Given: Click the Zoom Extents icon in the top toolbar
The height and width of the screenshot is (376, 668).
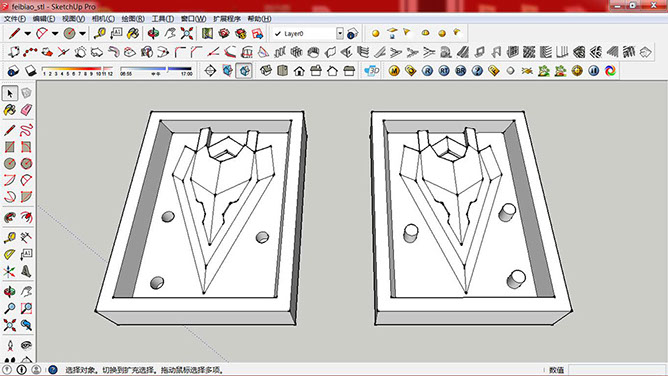Looking at the screenshot, I should click(x=187, y=33).
